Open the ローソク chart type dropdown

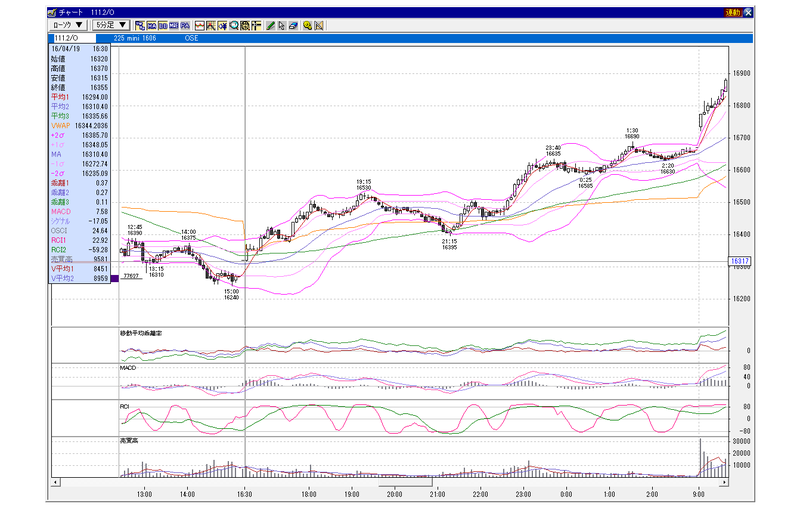point(68,25)
